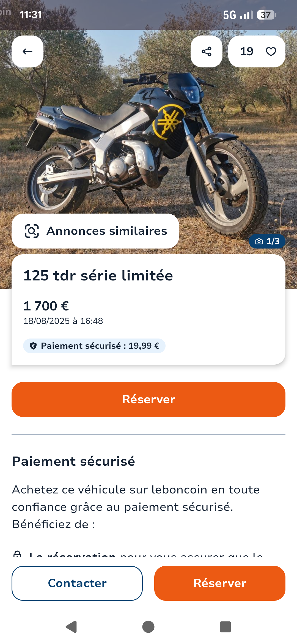This screenshot has height=644, width=297.
Task: Tap the Android recent apps square
Action: point(225,627)
